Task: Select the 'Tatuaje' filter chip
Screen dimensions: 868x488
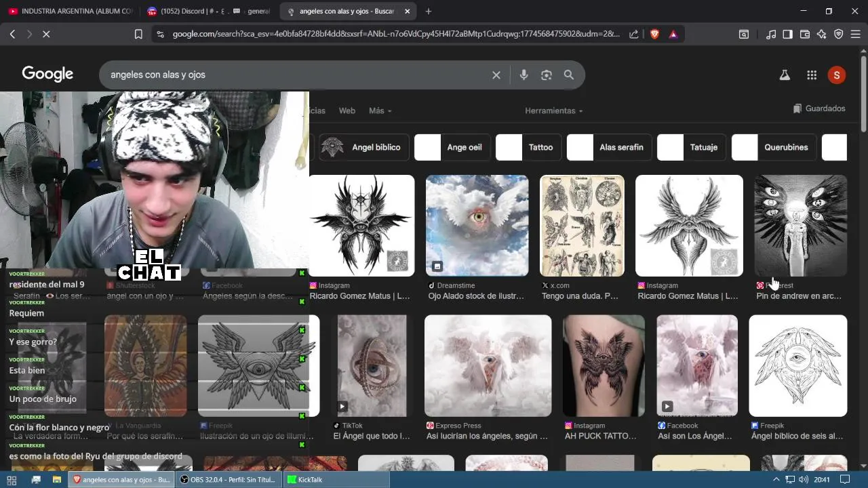Action: pyautogui.click(x=692, y=147)
